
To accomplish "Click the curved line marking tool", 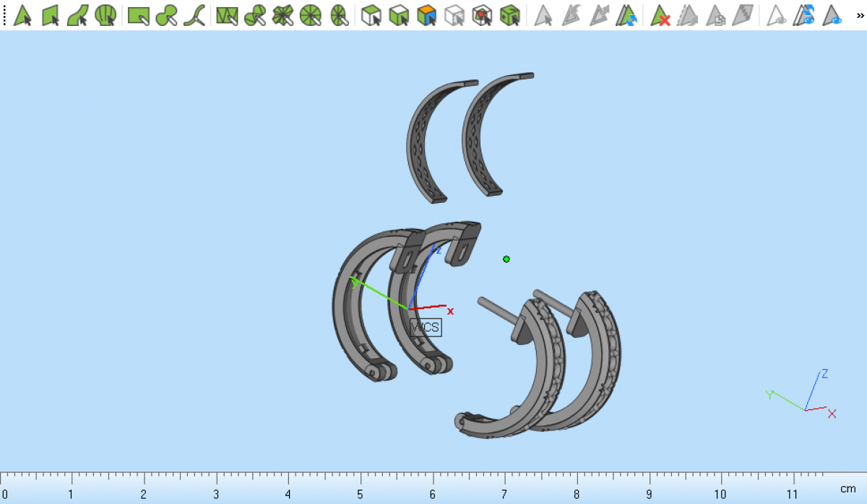I will [x=194, y=14].
